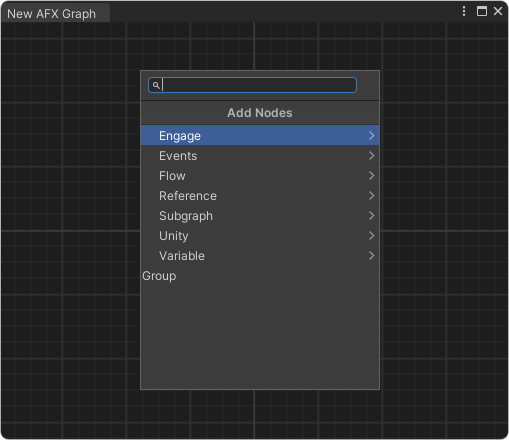Close the AFX Graph window
Viewport: 509px width, 440px height.
pos(498,11)
